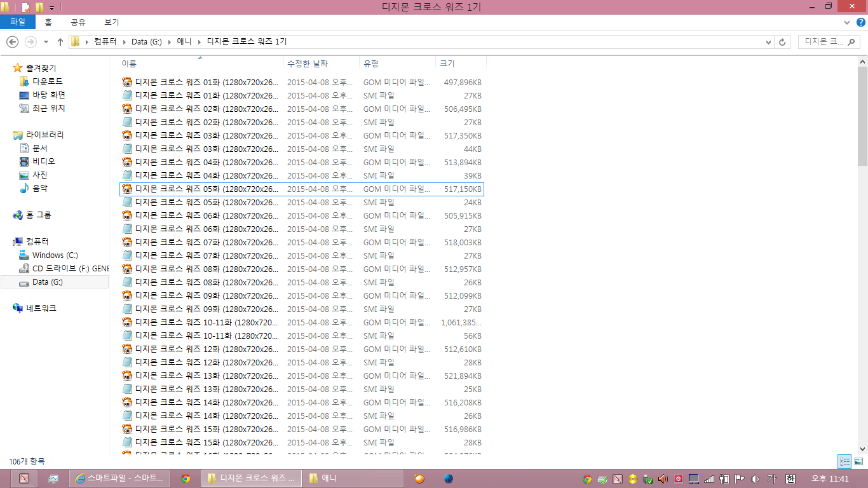This screenshot has width=868, height=488.
Task: Open the 음악 library
Action: [x=40, y=188]
